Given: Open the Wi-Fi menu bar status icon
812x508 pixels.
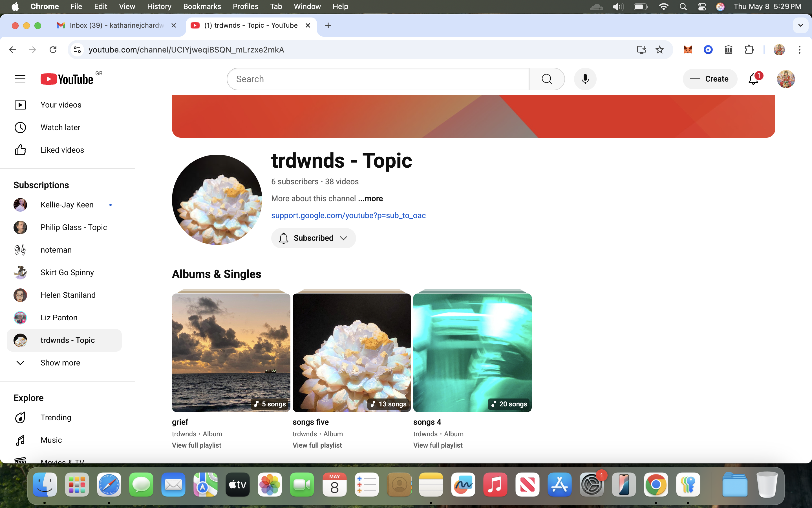Looking at the screenshot, I should 663,6.
